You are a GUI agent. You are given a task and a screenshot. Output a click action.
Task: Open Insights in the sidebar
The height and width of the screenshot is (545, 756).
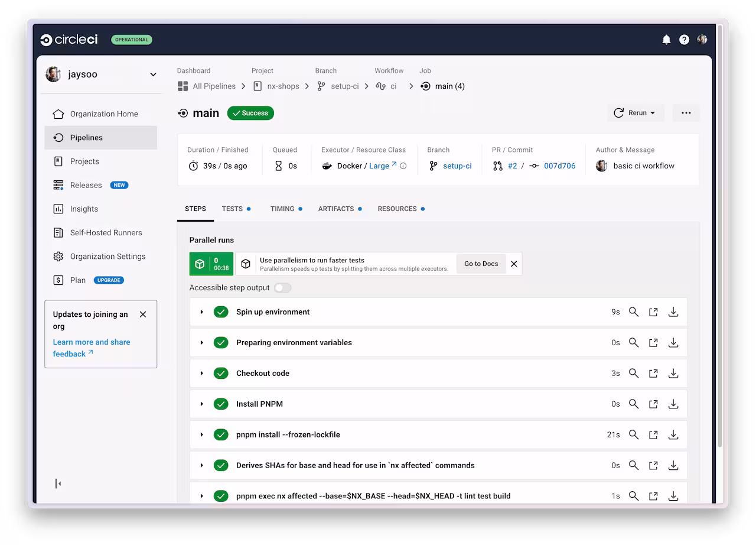click(x=84, y=209)
